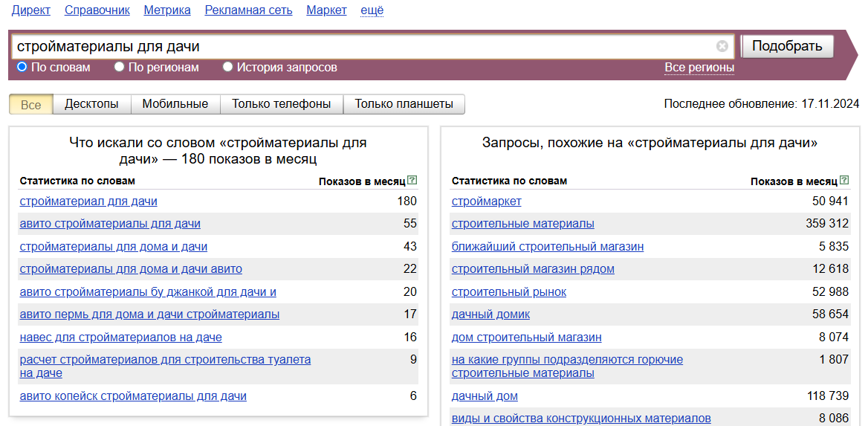Open the 'Все регионы' region selector
This screenshot has height=426, width=868.
699,68
